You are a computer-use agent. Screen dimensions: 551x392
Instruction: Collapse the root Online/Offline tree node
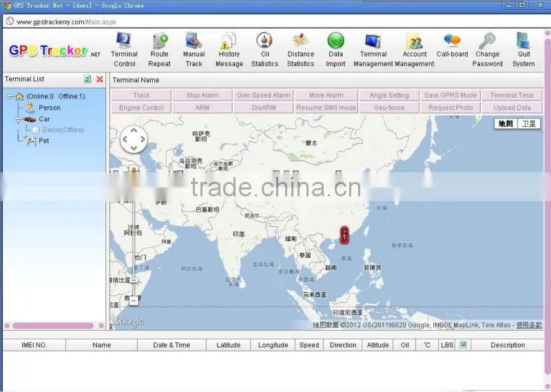pos(10,96)
